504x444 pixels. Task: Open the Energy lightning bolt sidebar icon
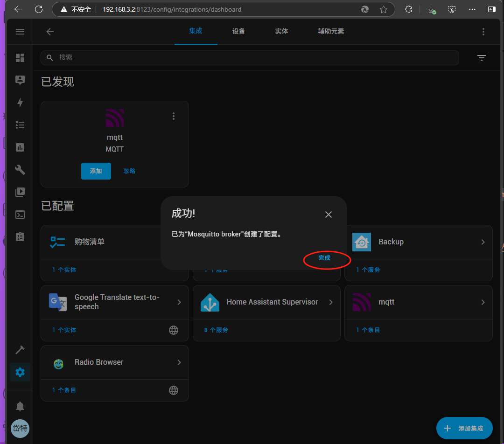tap(20, 103)
